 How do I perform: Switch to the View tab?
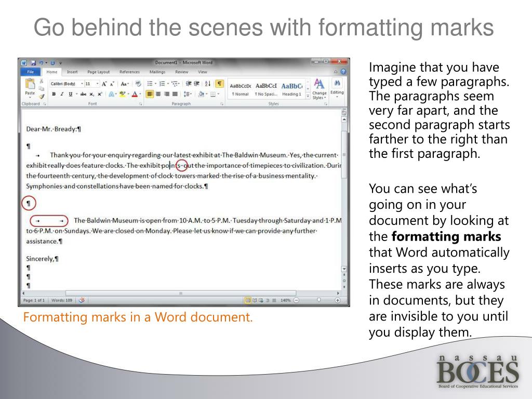click(x=203, y=72)
